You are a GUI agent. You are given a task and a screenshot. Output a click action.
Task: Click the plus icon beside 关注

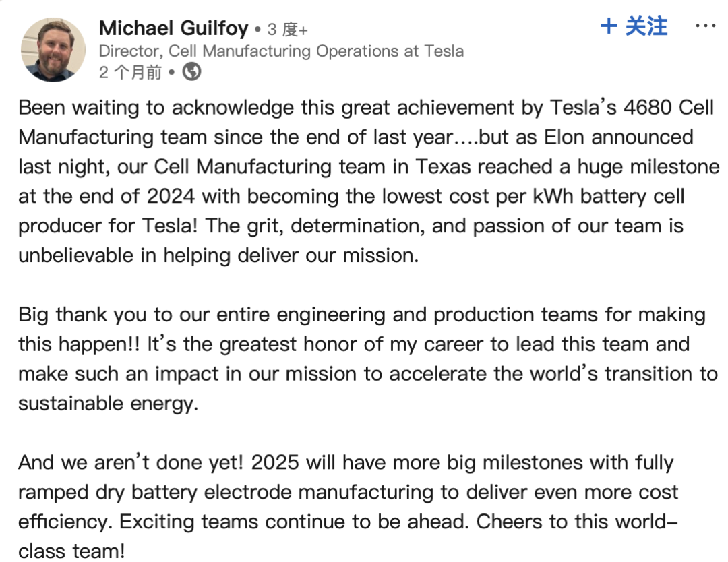coord(609,26)
